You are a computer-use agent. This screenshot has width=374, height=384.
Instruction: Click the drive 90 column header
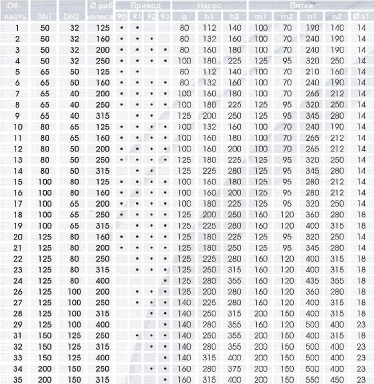pyautogui.click(x=122, y=17)
